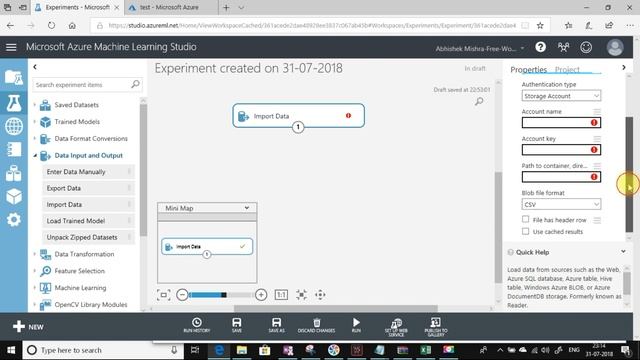Open Blob file format dropdown
The width and height of the screenshot is (640, 360).
(x=561, y=204)
